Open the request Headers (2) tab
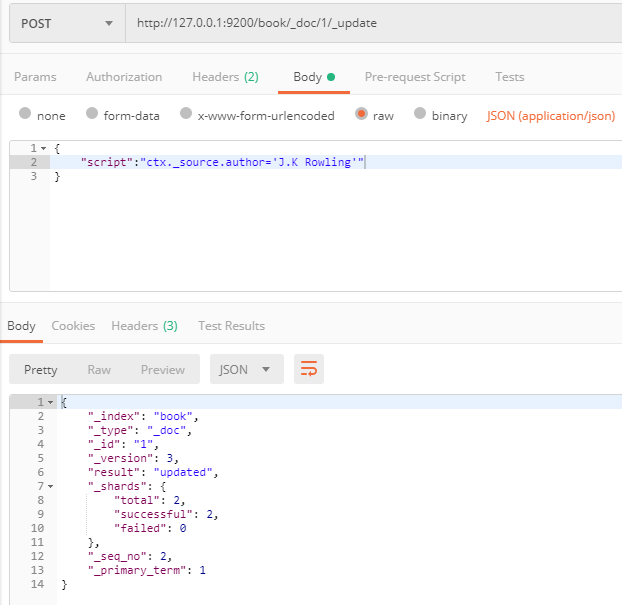The width and height of the screenshot is (622, 605). [225, 77]
